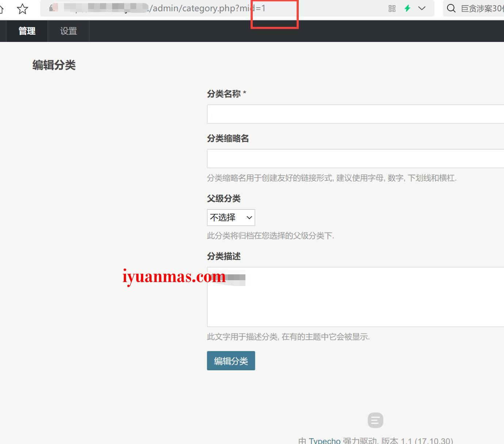Click the 父级分类 label
504x444 pixels.
224,199
